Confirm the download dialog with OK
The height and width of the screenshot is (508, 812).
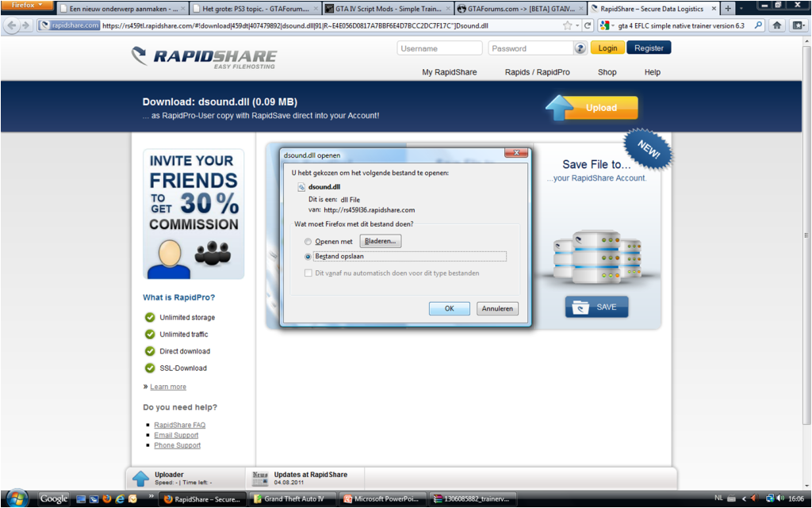click(x=450, y=309)
